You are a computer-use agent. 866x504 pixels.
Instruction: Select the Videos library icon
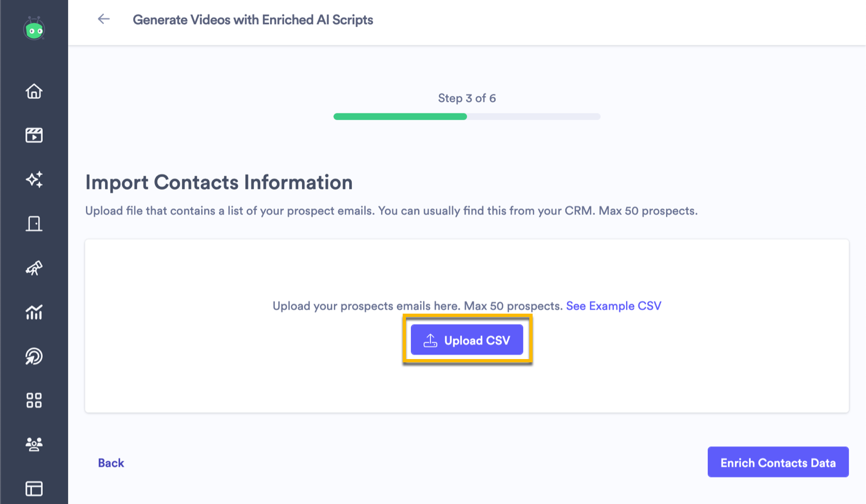click(34, 135)
